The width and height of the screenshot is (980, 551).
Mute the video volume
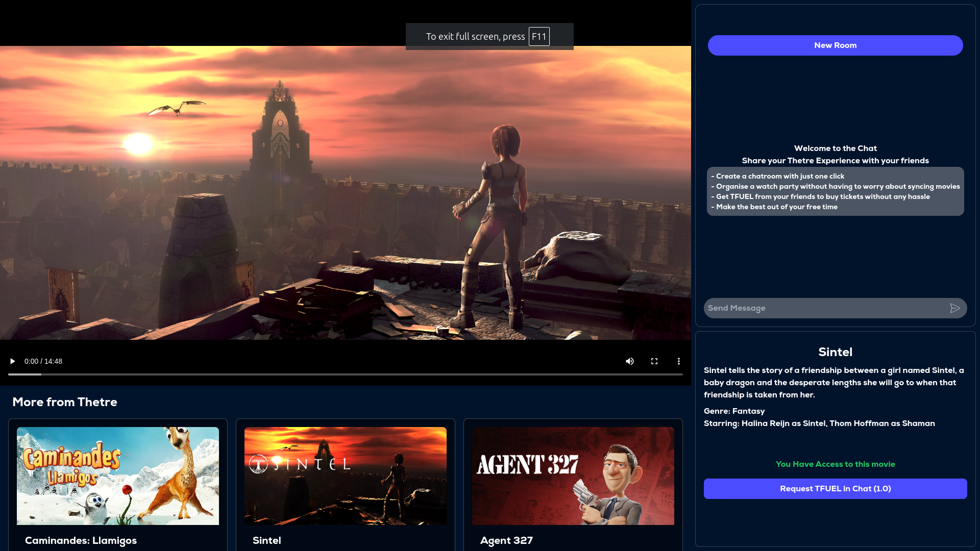pyautogui.click(x=630, y=361)
